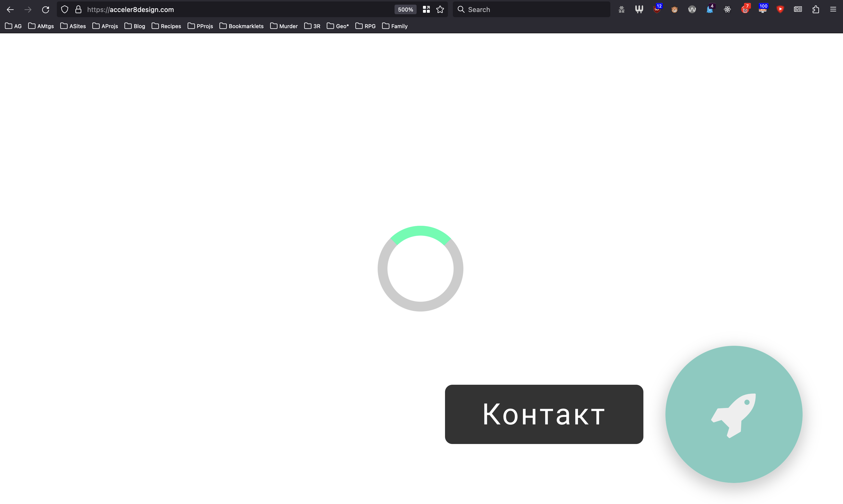Open the React Developer Tools extension icon

tap(727, 10)
